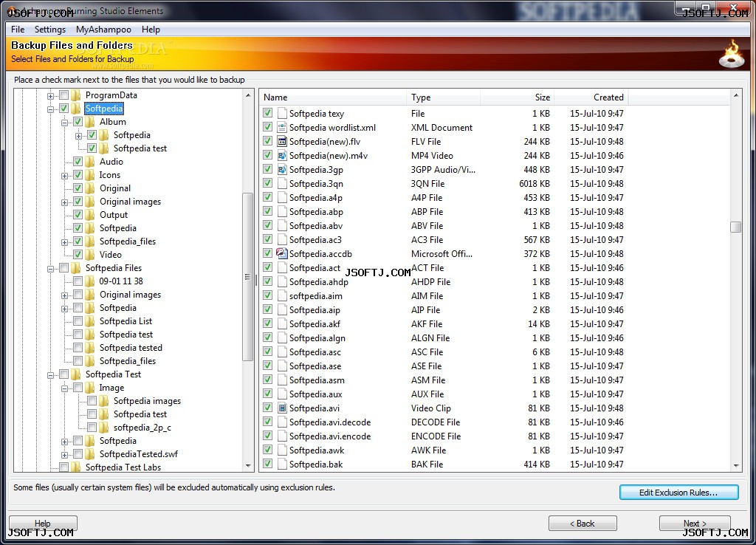
Task: Click the Softpedia images folder icon
Action: pyautogui.click(x=104, y=401)
